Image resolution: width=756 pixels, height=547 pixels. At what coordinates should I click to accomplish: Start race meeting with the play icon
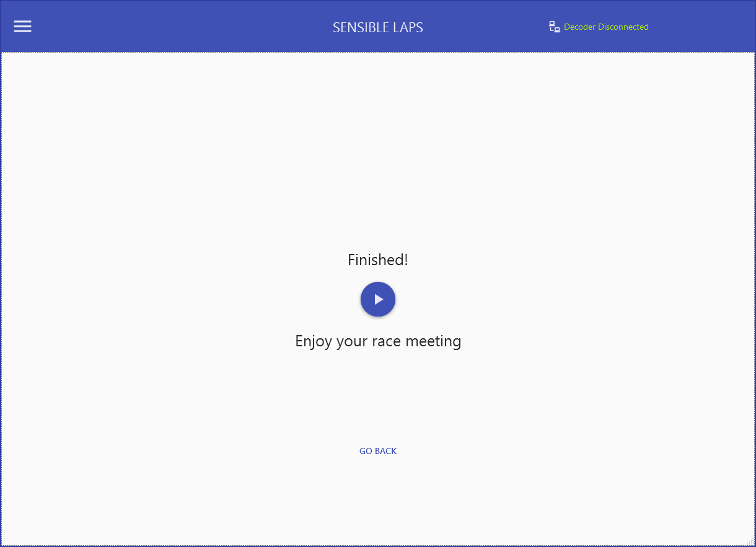point(378,300)
